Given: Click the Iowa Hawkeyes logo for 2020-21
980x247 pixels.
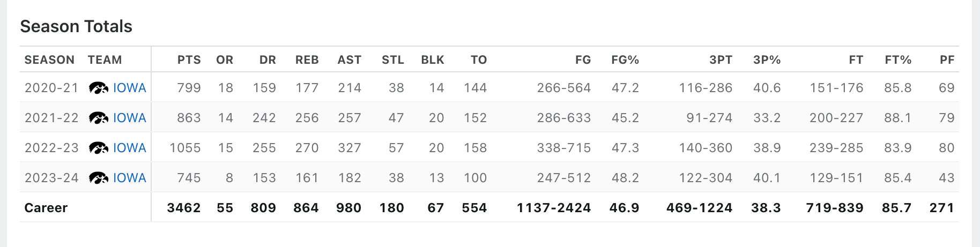Looking at the screenshot, I should (x=99, y=88).
